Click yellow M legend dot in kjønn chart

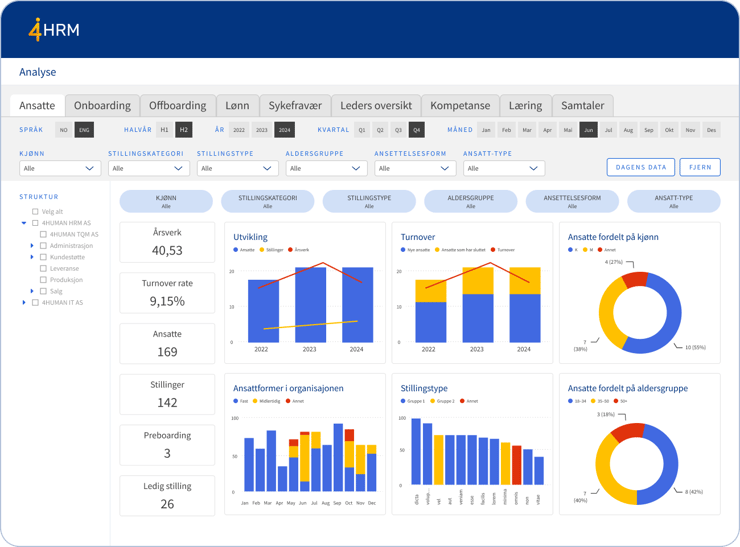pos(585,250)
